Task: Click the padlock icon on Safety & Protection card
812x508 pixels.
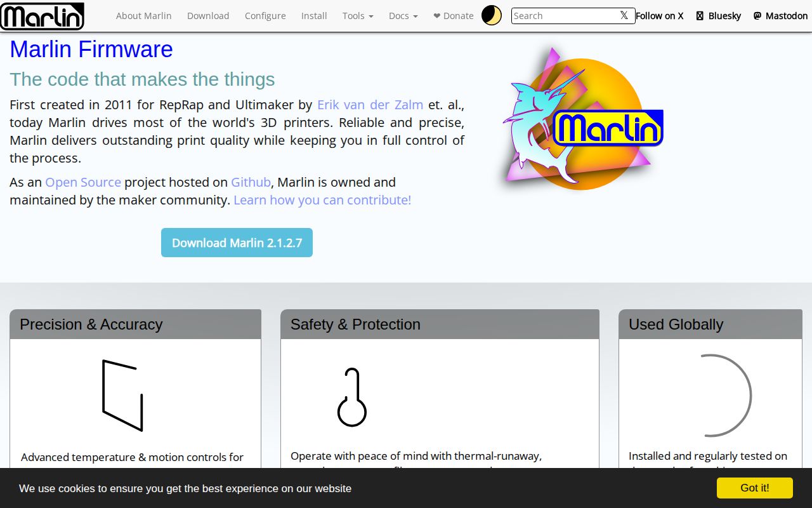Action: [x=353, y=396]
